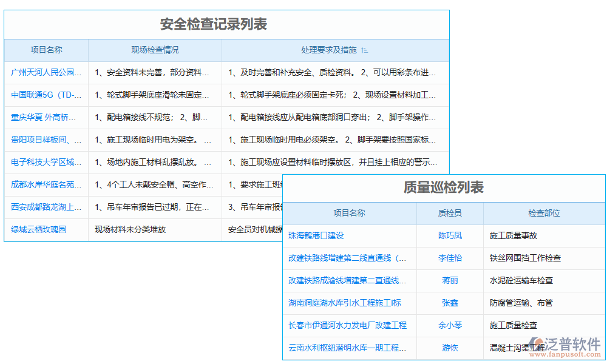Click the 项目名称 column header
This screenshot has height=364, width=607.
click(x=46, y=50)
